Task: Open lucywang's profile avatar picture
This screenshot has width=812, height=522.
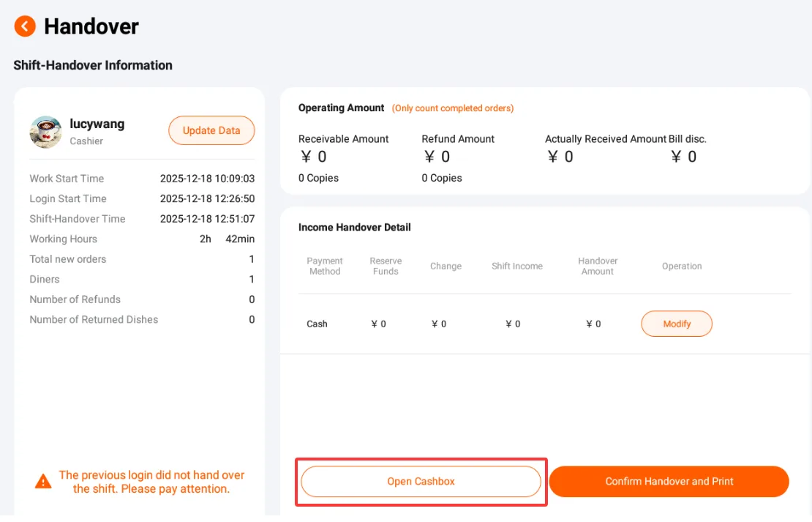Action: tap(45, 132)
